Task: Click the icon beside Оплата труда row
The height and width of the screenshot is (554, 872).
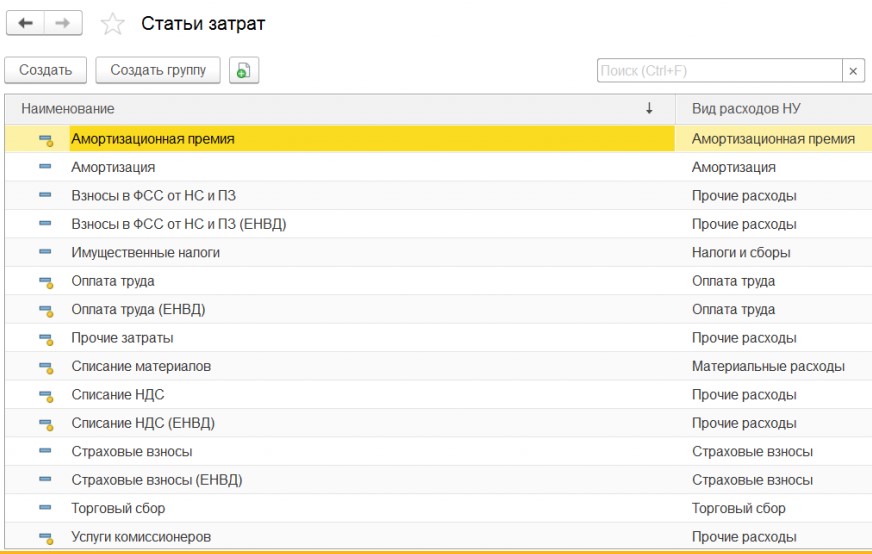Action: pos(46,282)
